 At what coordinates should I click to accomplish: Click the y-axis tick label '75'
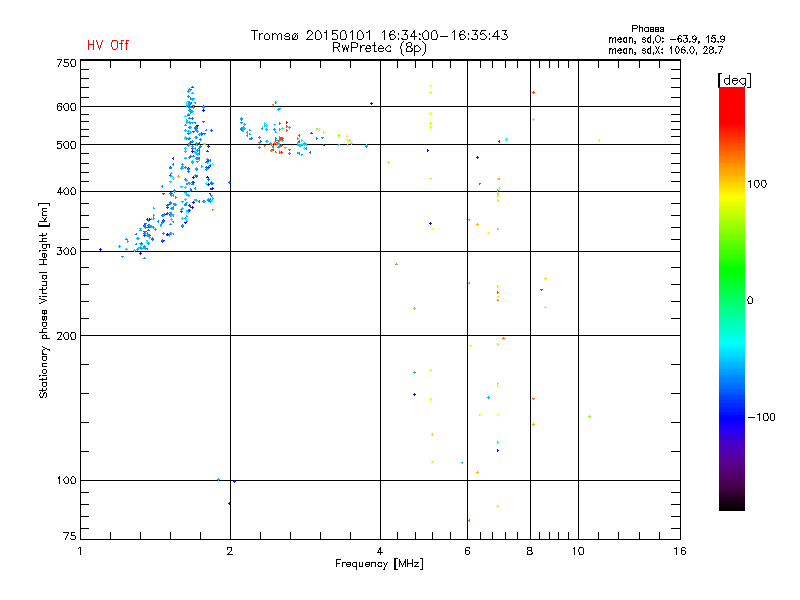coord(69,536)
